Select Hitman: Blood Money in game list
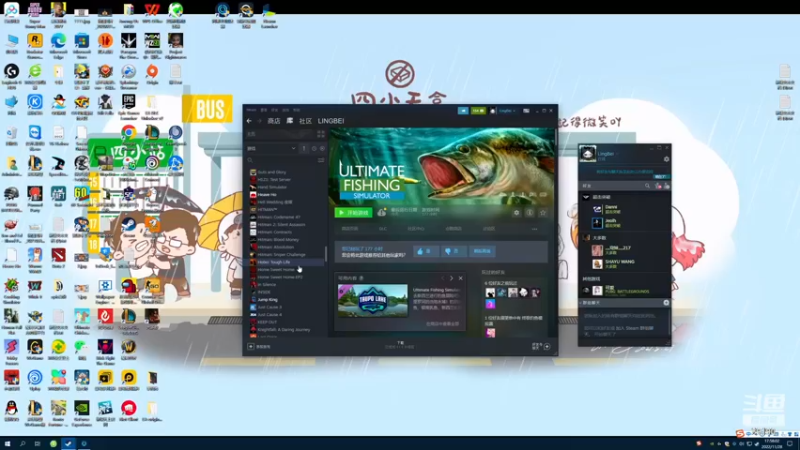 [x=285, y=239]
